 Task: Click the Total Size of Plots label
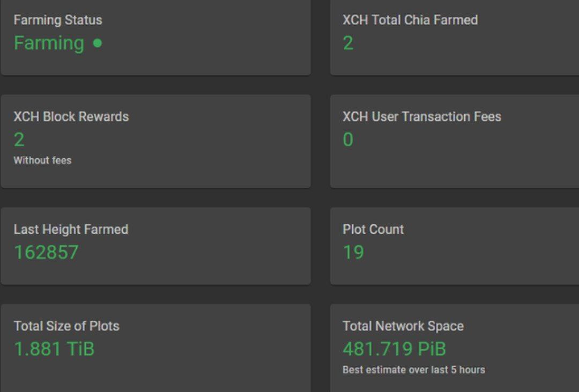tap(66, 326)
